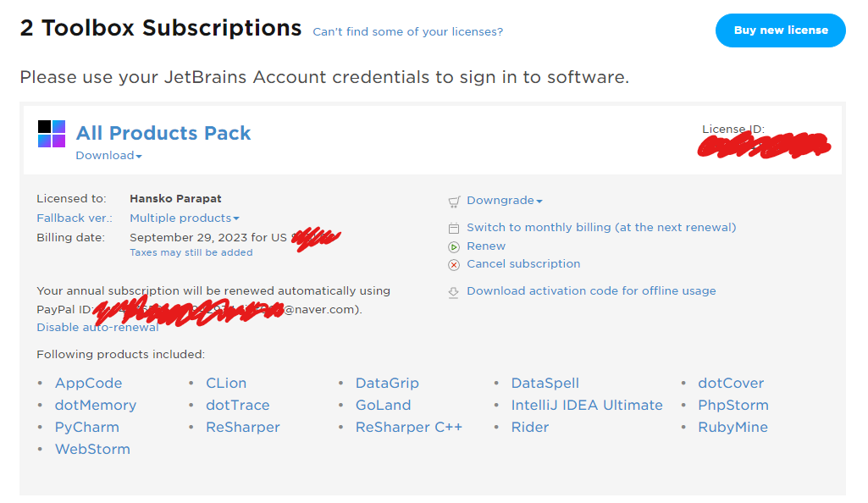Open the IntelliJ IDEA Ultimate link
The image size is (868, 503).
pyautogui.click(x=587, y=405)
